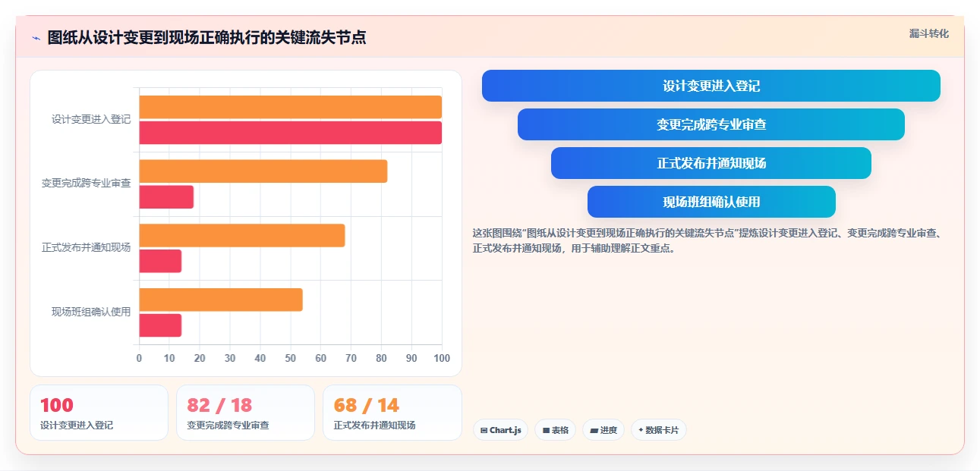Click the x-axis tick label 50
This screenshot has width=980, height=471.
point(291,358)
